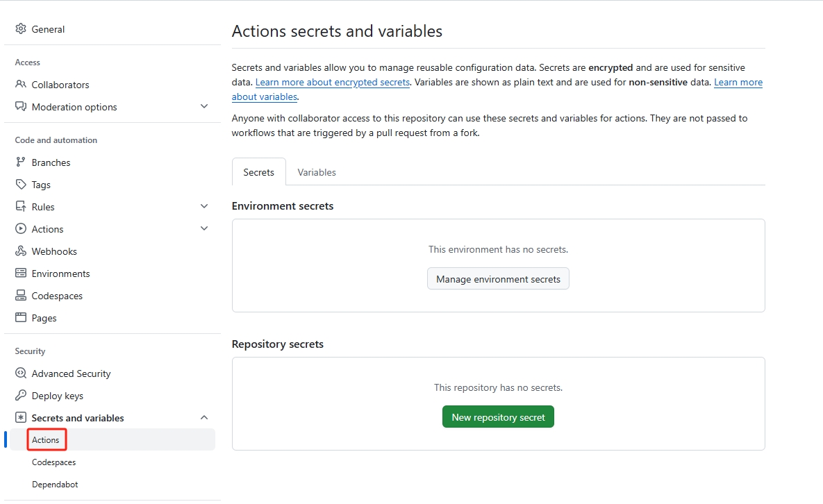The width and height of the screenshot is (823, 504).
Task: Click the Pages browser icon
Action: pyautogui.click(x=21, y=318)
